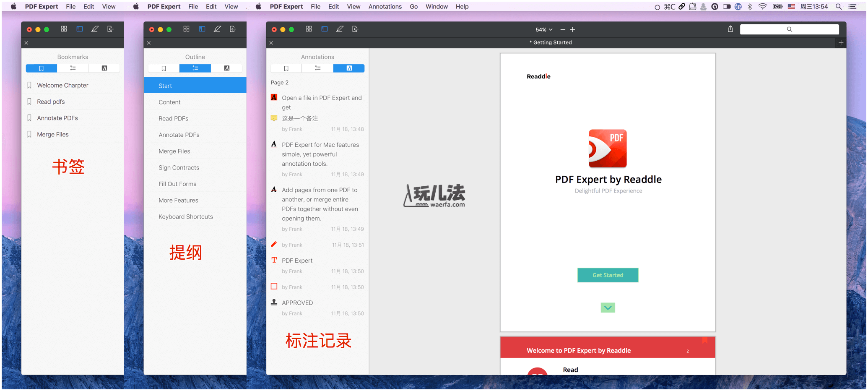Select strikethrough annotation 'Add pages from one PDF'

317,209
